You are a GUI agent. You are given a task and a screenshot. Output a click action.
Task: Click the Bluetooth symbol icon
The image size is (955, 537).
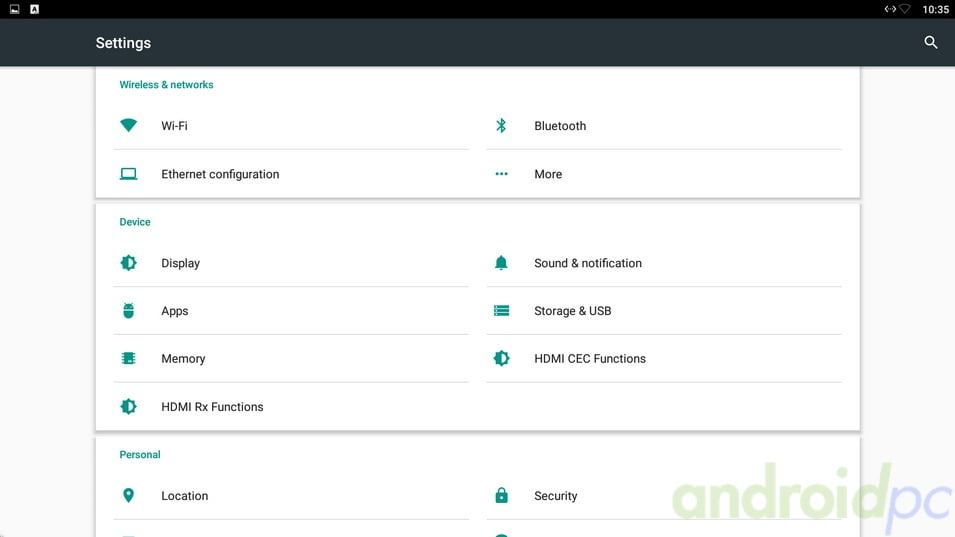click(501, 125)
